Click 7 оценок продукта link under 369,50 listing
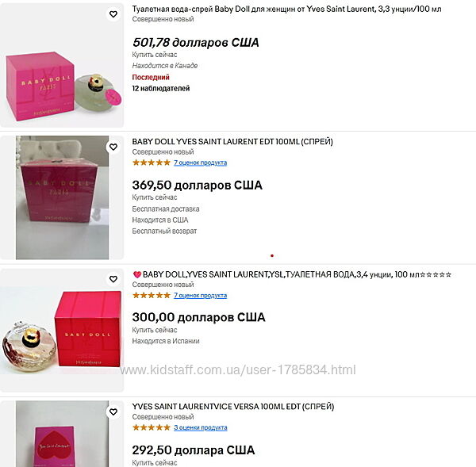This screenshot has height=467, width=476. pyautogui.click(x=201, y=163)
